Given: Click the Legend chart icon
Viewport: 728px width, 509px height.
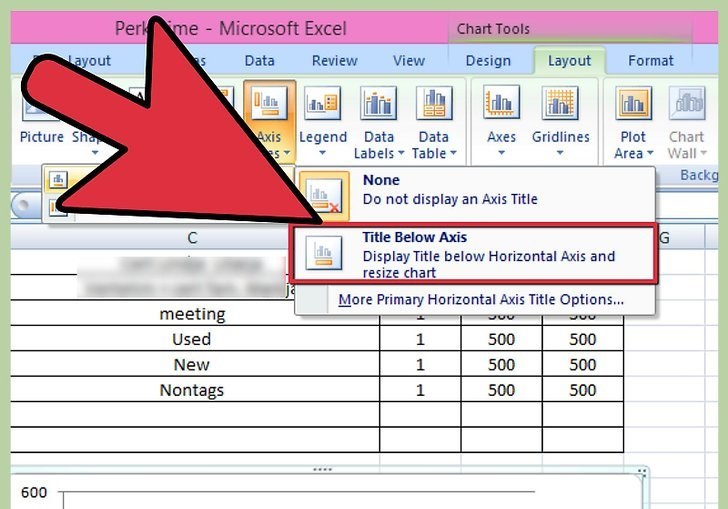Looking at the screenshot, I should (x=323, y=103).
